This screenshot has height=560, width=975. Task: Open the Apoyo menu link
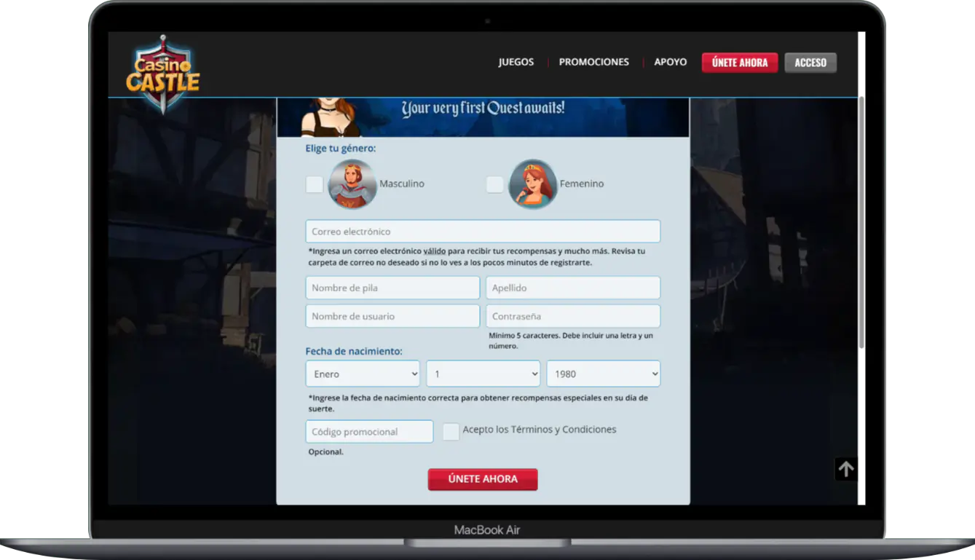click(670, 63)
